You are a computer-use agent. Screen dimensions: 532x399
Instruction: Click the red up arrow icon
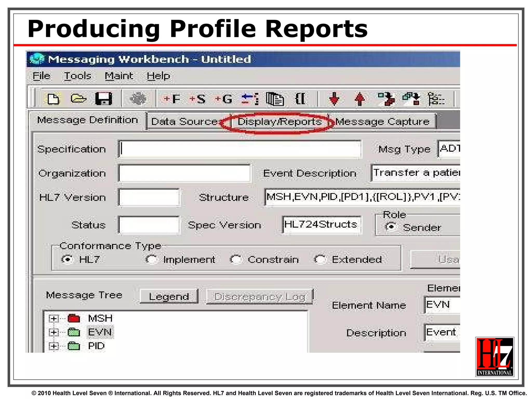[360, 99]
